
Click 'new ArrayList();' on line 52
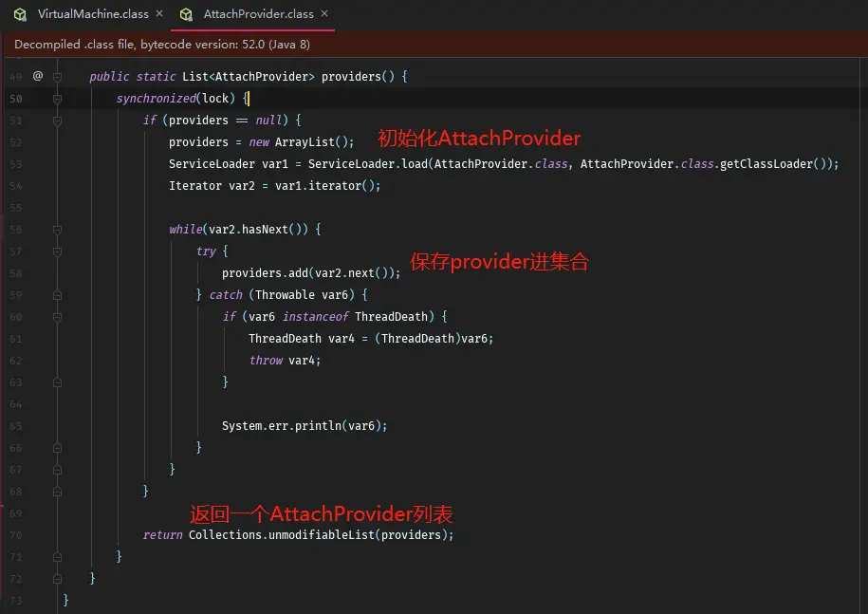(x=301, y=141)
